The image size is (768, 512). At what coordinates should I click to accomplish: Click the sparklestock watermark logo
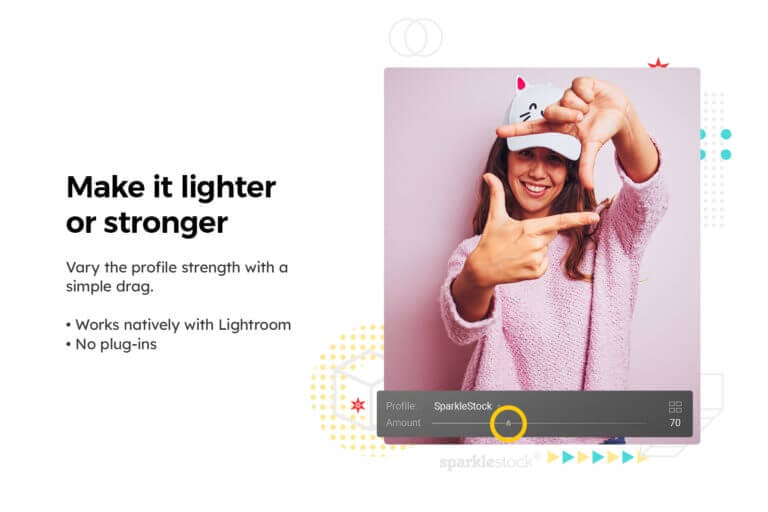[487, 462]
